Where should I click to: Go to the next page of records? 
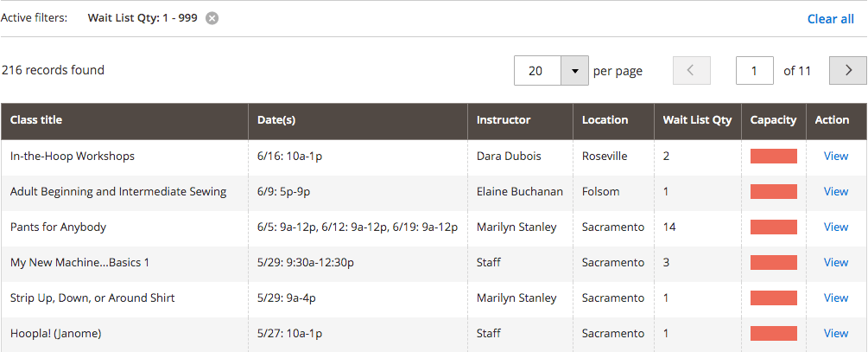(847, 70)
